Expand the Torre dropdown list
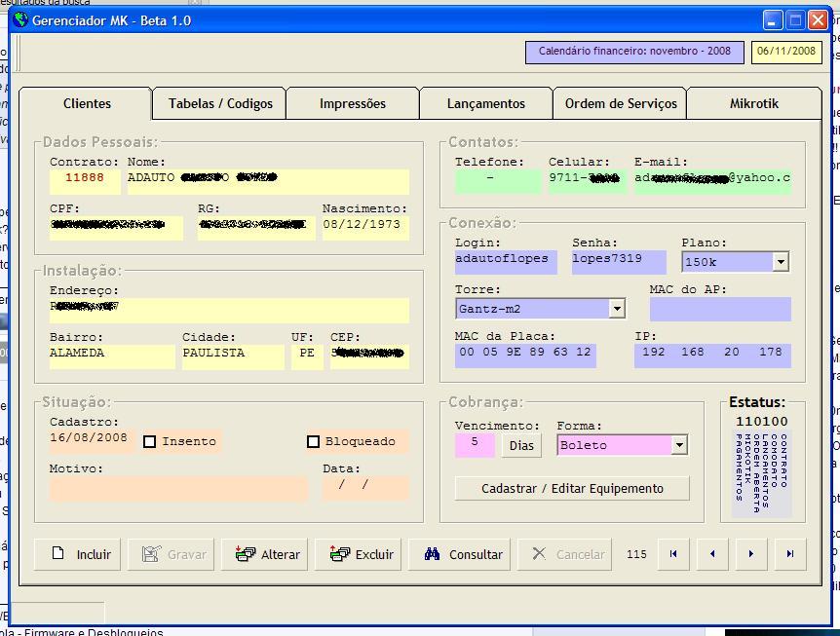 point(616,309)
